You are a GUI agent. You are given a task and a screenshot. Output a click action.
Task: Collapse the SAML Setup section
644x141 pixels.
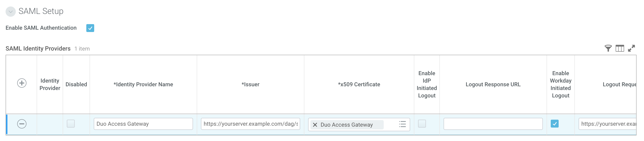[10, 11]
